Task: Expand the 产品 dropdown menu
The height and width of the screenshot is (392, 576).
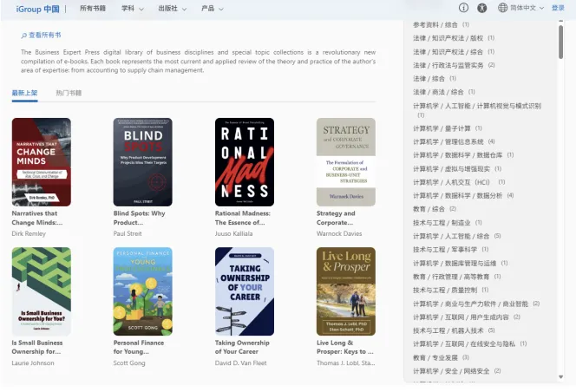Action: pyautogui.click(x=212, y=9)
